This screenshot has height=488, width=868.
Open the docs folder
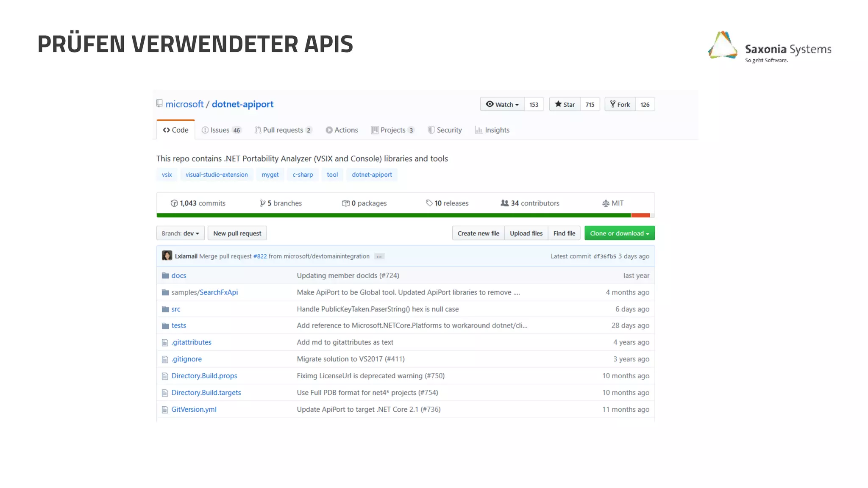(179, 276)
